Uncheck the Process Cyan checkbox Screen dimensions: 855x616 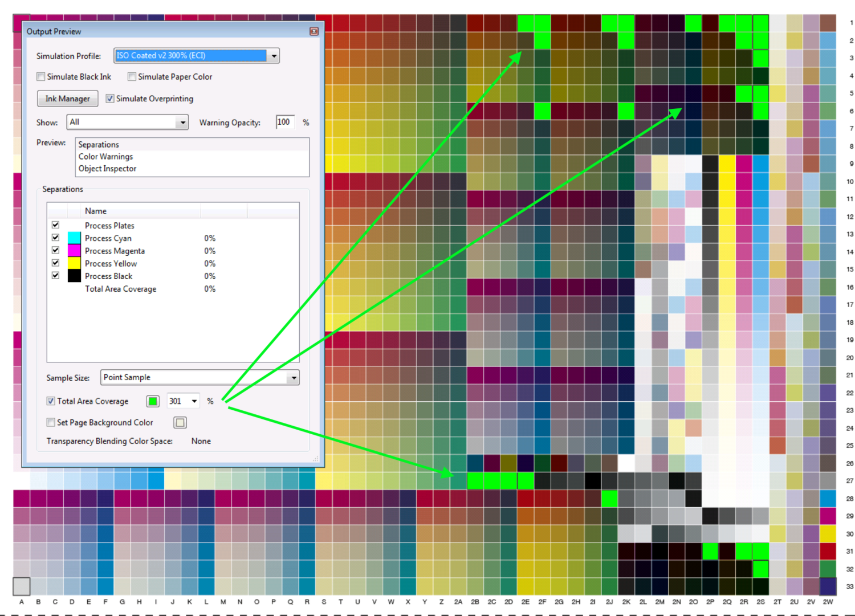point(55,238)
